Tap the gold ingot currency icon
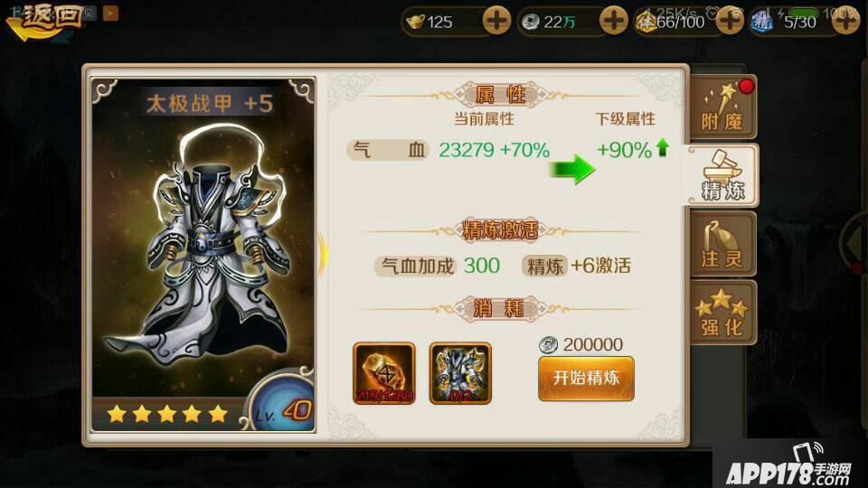This screenshot has width=868, height=488. pos(415,22)
